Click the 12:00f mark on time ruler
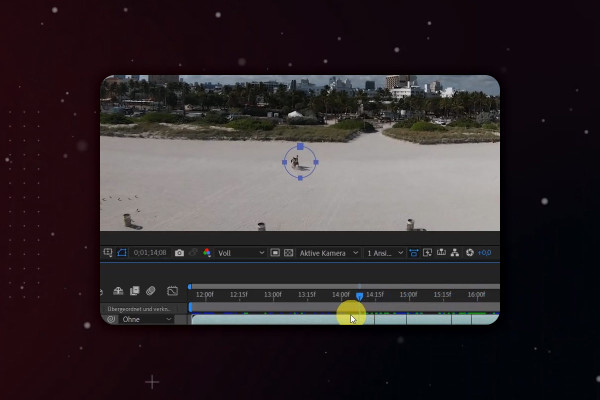Viewport: 600px width, 400px height. coord(205,295)
